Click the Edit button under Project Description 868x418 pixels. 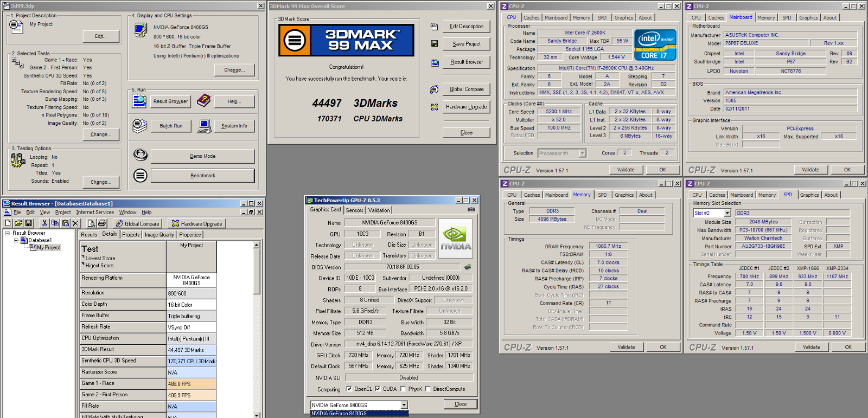point(101,36)
